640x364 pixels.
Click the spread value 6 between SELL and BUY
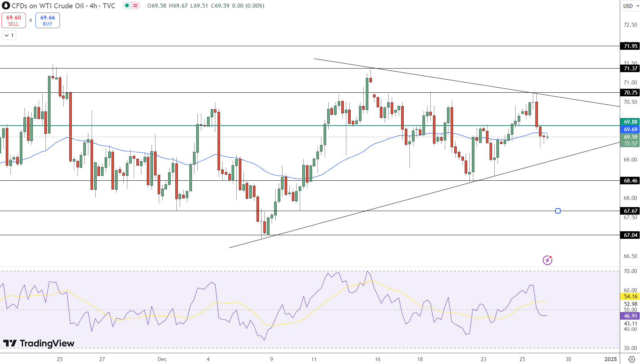pos(31,20)
